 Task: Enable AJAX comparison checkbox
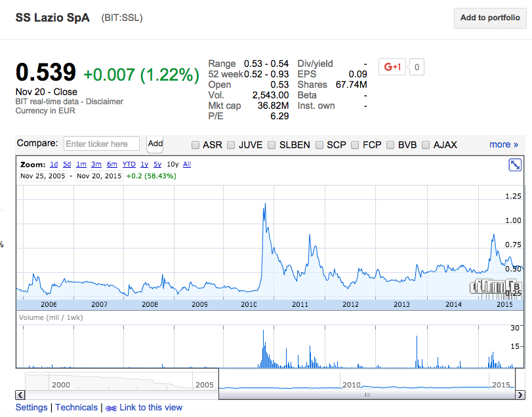point(426,145)
